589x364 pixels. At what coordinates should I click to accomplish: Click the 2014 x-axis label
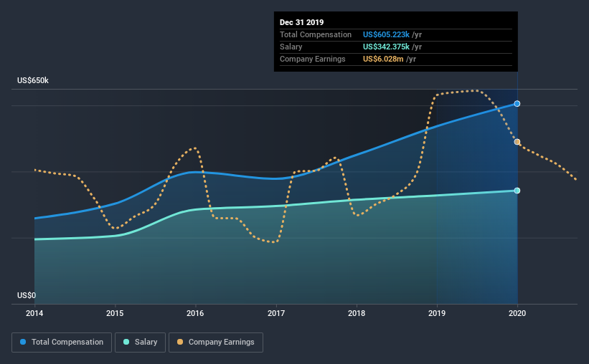[34, 313]
